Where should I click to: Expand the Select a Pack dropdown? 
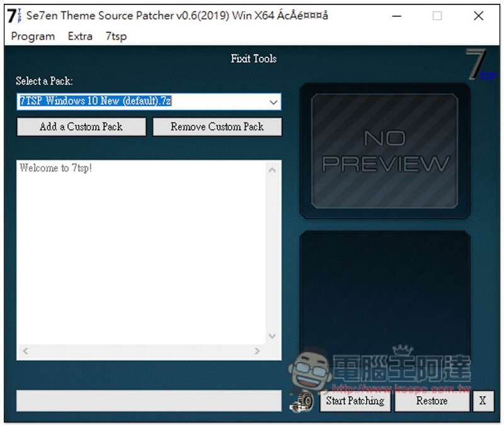273,102
